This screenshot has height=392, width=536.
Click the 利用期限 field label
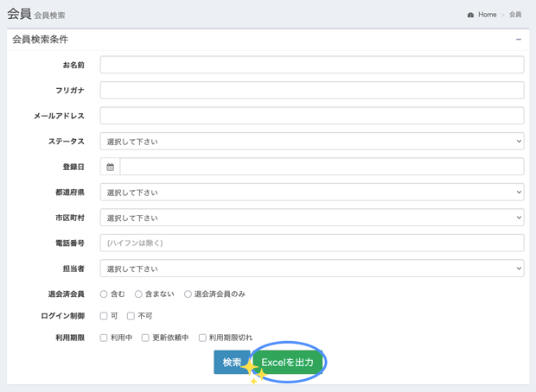pyautogui.click(x=70, y=338)
